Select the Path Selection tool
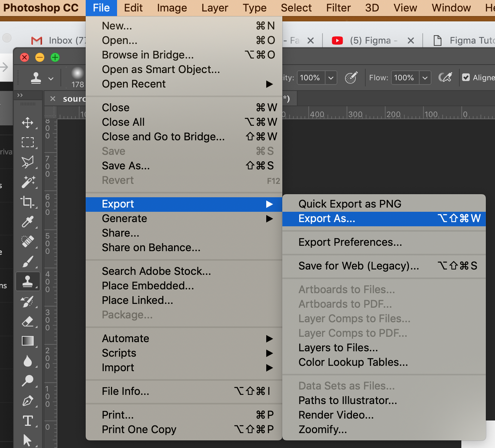Viewport: 495px width, 448px height. [28, 440]
